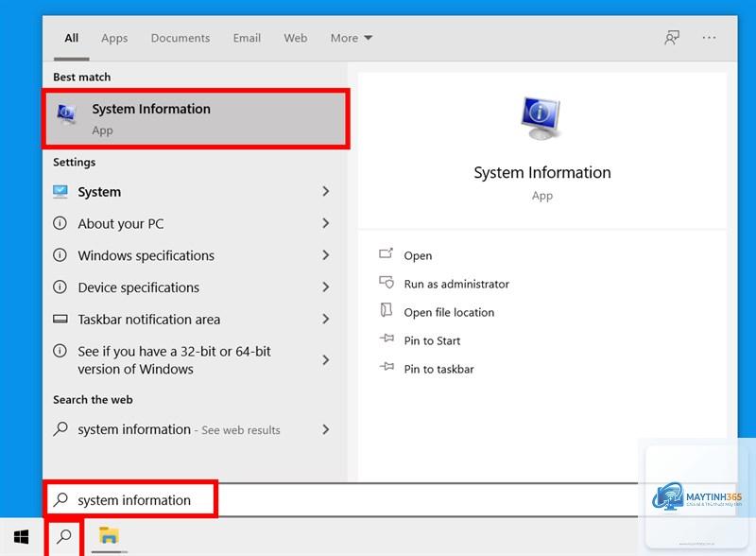Screen dimensions: 756x556
Task: Click the System Information app icon in best match
Action: [x=66, y=114]
